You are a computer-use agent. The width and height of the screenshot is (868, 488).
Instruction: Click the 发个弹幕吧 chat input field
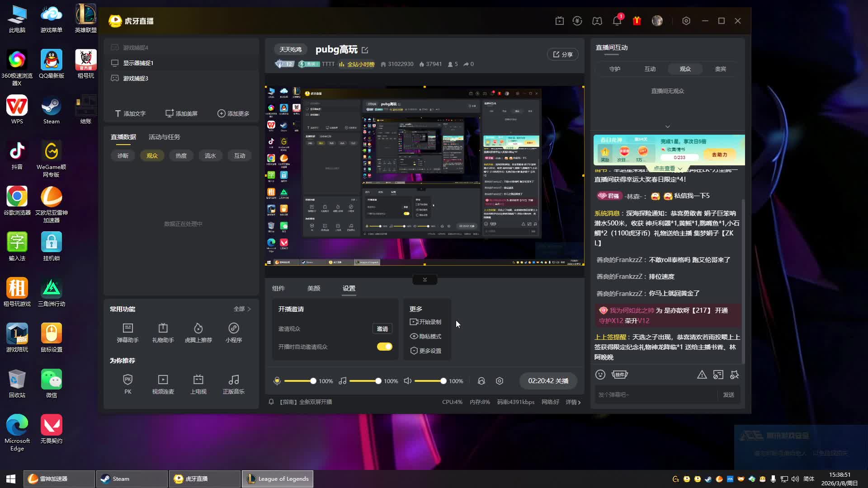(656, 394)
